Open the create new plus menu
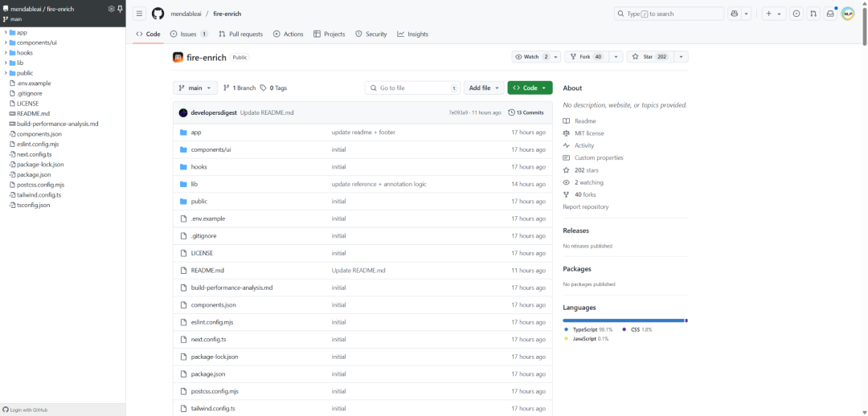Image resolution: width=868 pixels, height=416 pixels. 774,14
